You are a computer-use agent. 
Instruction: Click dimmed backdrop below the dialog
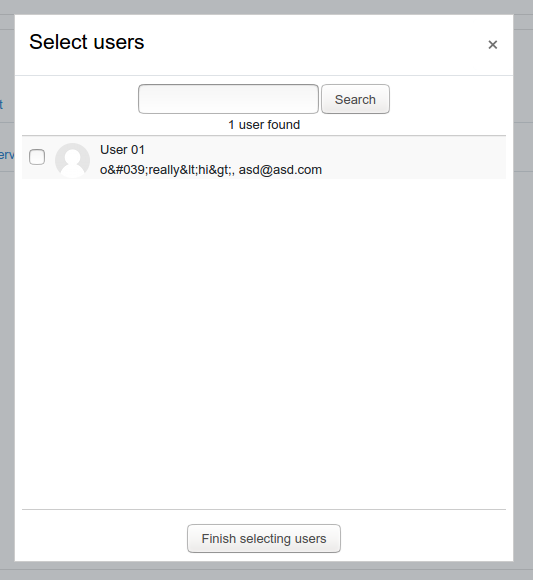266,571
